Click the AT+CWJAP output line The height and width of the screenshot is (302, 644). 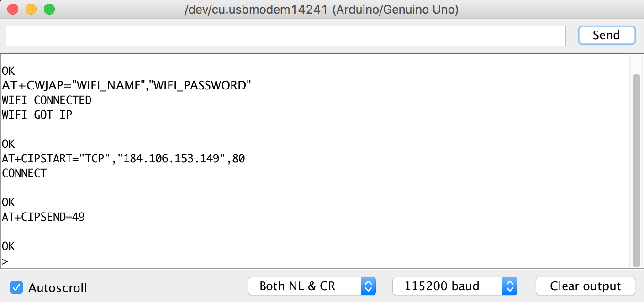coord(127,86)
